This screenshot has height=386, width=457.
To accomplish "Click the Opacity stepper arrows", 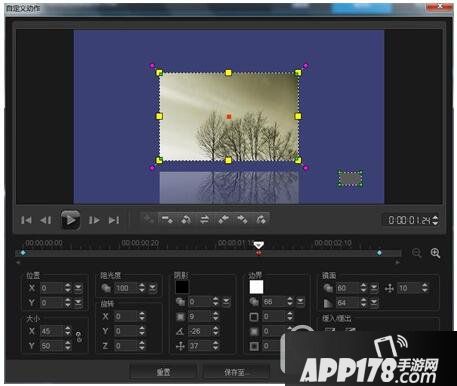I will click(142, 288).
